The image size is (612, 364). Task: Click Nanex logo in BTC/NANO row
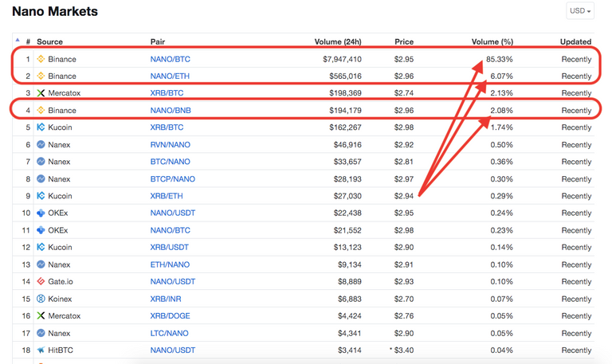[x=41, y=162]
